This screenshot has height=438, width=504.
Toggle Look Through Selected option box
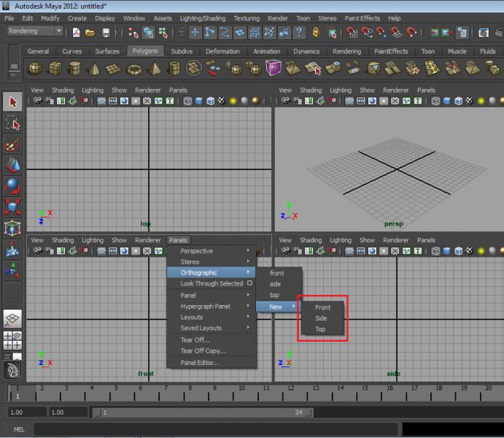point(249,283)
